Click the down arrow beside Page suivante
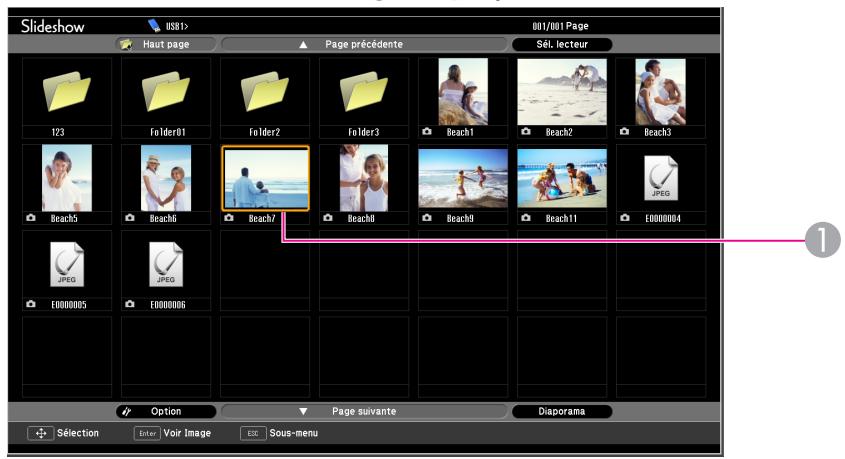 point(303,412)
